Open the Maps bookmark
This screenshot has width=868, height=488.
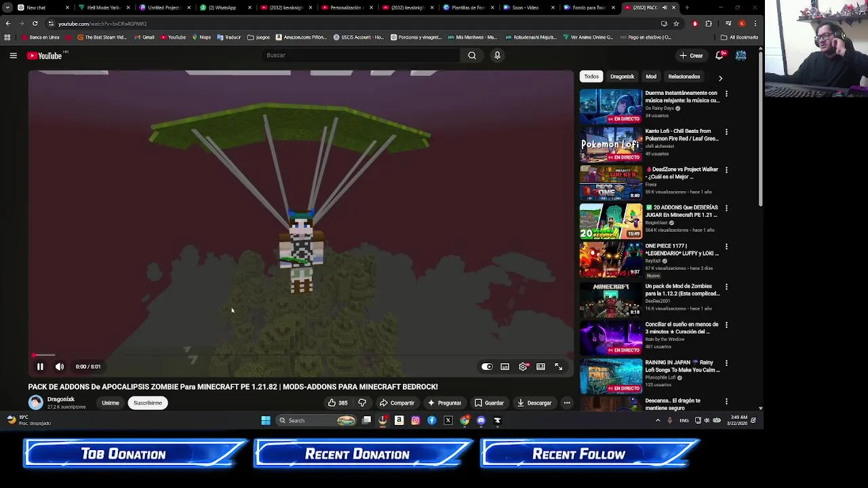tap(201, 37)
